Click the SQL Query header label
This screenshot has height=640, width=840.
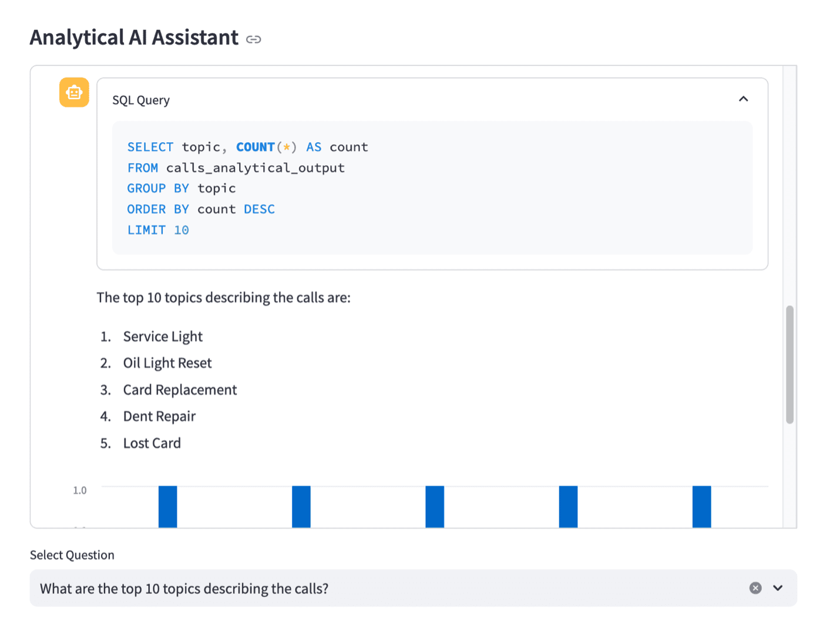[141, 100]
